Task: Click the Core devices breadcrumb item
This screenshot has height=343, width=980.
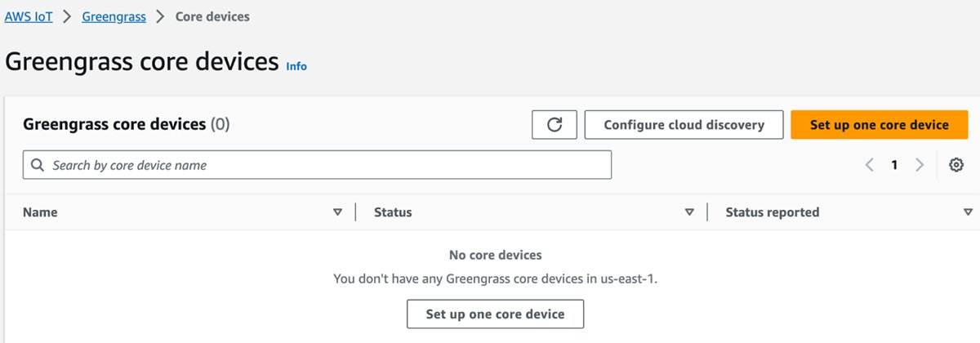Action: tap(212, 16)
